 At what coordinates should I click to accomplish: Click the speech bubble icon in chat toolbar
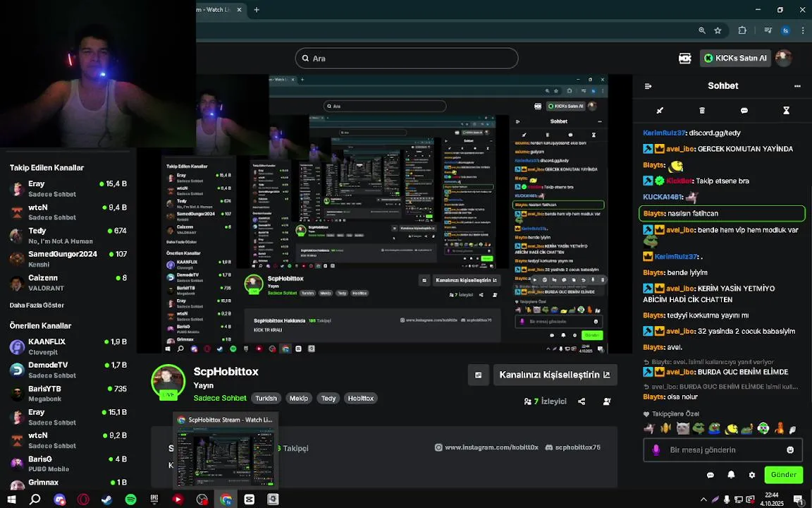click(744, 110)
